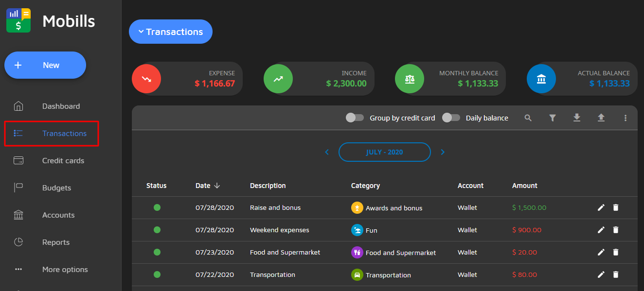Open the transaction filter funnel
The width and height of the screenshot is (644, 291).
[x=553, y=118]
